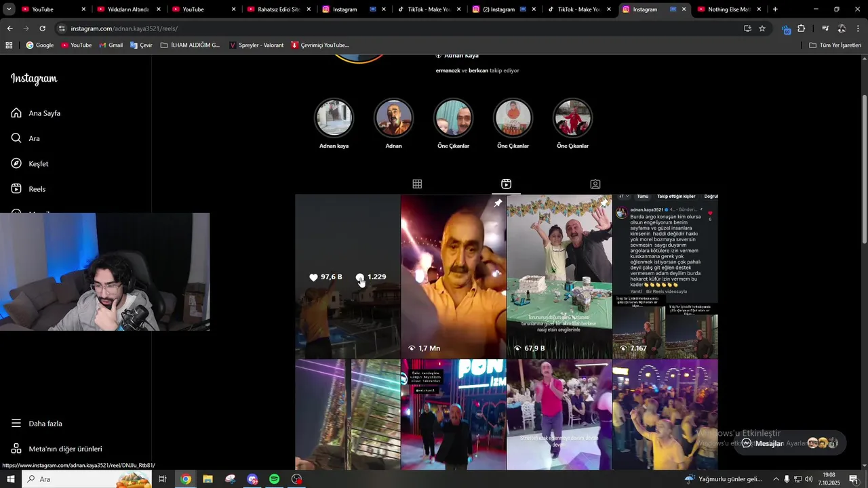Screen dimensions: 868x488
Task: Open the Daha fazla hamburger menu
Action: click(16, 423)
